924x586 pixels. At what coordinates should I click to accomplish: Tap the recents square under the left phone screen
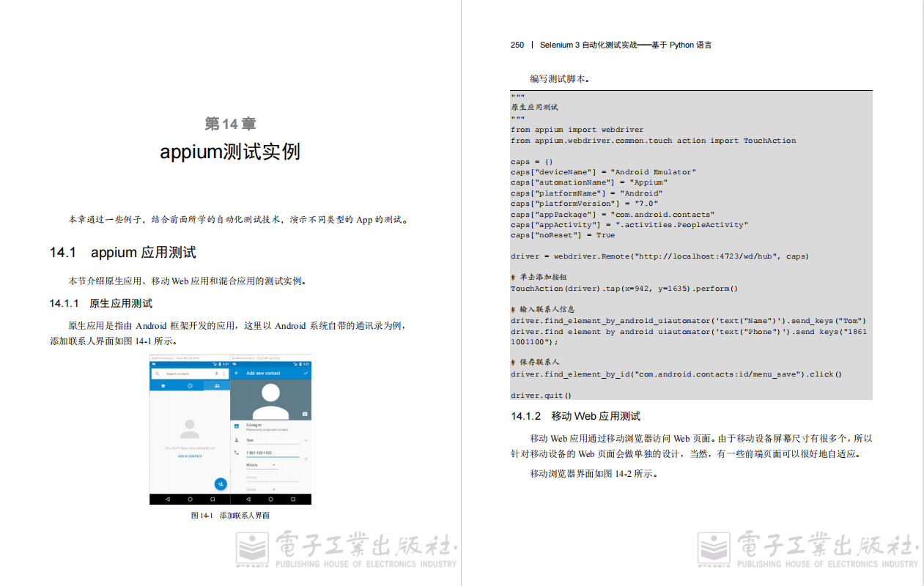tap(212, 499)
